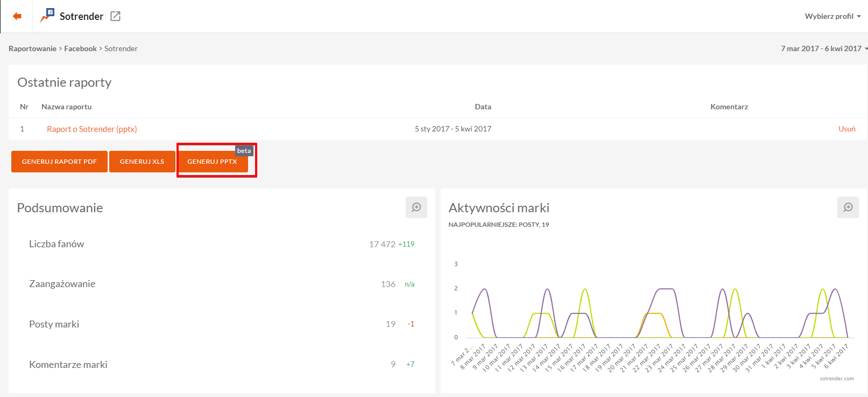Click the Sotrender profile logo icon
Screen dimensions: 868x397
point(47,16)
